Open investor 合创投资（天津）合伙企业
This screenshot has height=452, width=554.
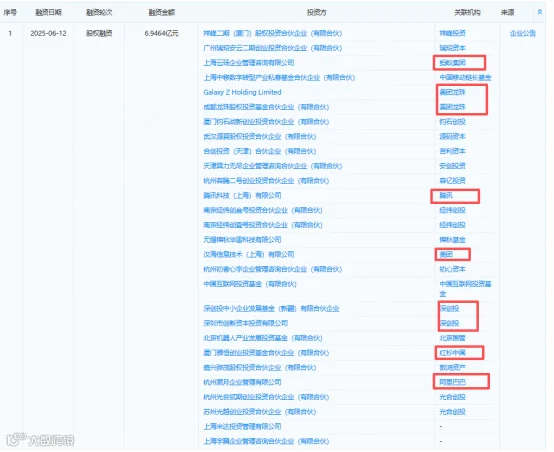click(x=259, y=151)
